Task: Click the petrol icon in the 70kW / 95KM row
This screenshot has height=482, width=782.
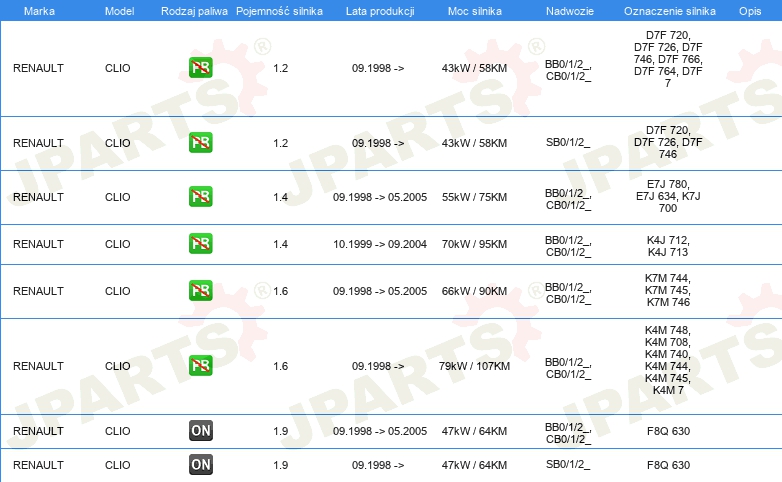Action: [200, 243]
